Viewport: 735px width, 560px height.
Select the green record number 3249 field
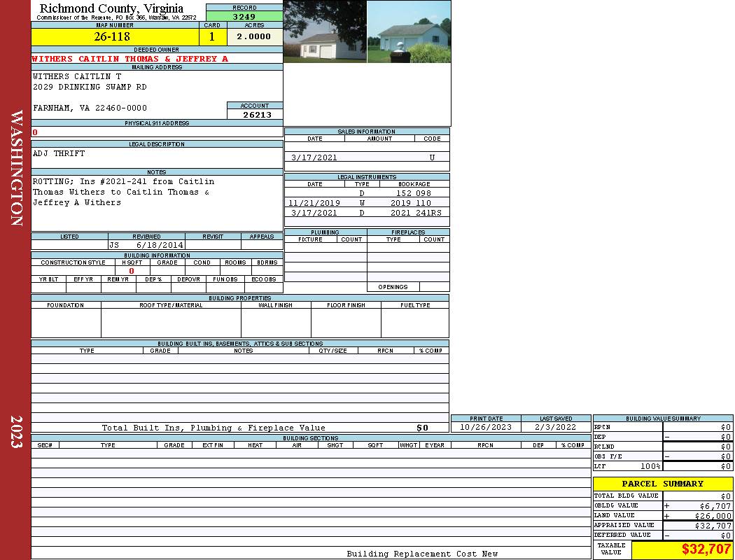(x=244, y=16)
